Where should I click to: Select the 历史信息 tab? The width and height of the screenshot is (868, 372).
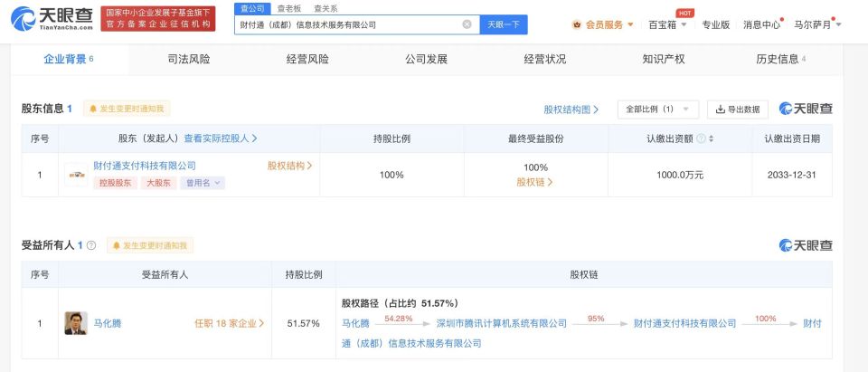pos(780,60)
